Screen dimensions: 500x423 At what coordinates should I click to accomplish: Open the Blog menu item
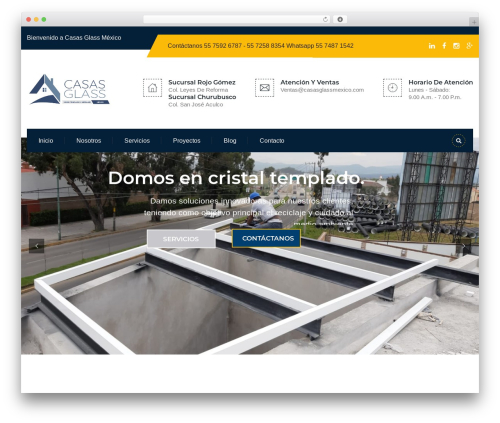[230, 141]
